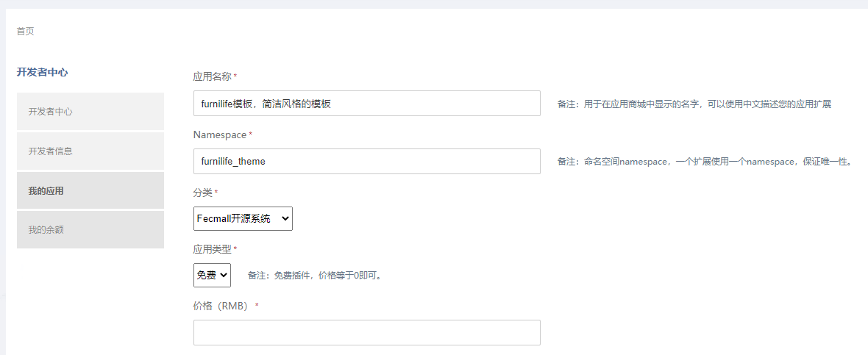Viewport: 868px width, 355px height.
Task: Click the note about app store display name
Action: 694,104
